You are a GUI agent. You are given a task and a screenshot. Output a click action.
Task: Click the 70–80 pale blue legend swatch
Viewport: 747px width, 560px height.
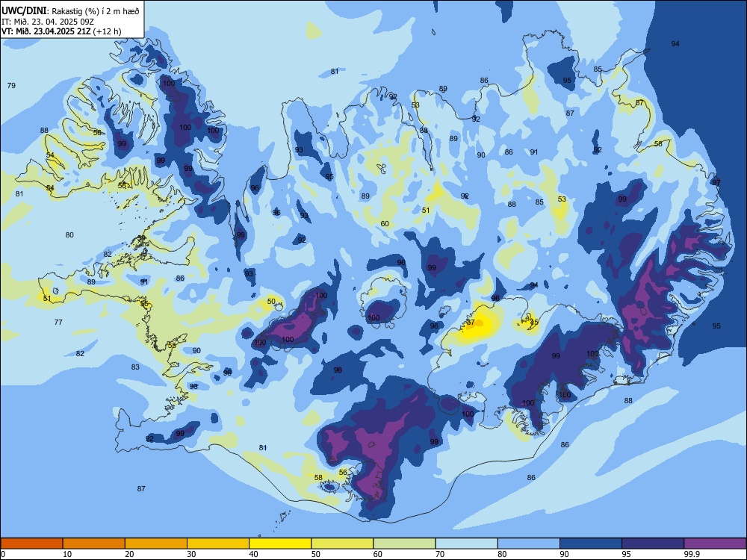coord(466,544)
